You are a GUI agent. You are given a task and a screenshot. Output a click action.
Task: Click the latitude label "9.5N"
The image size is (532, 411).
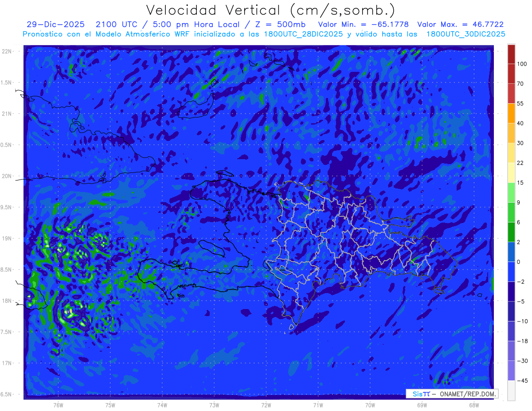pyautogui.click(x=7, y=207)
